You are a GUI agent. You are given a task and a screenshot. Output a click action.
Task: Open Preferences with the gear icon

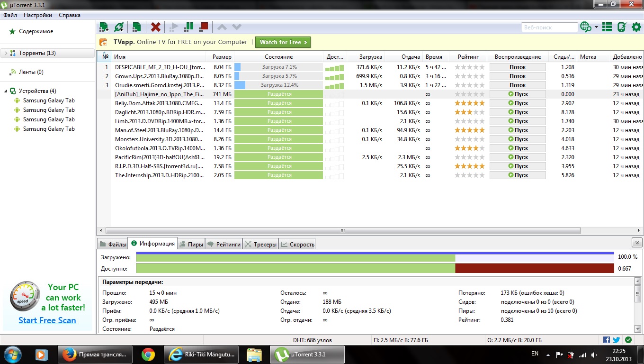(636, 27)
